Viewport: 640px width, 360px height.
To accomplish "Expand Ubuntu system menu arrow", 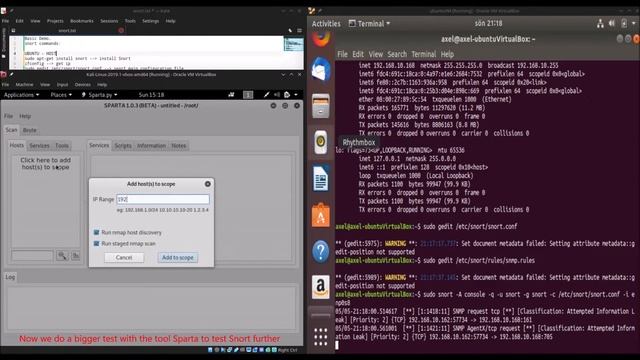I will pos(633,24).
